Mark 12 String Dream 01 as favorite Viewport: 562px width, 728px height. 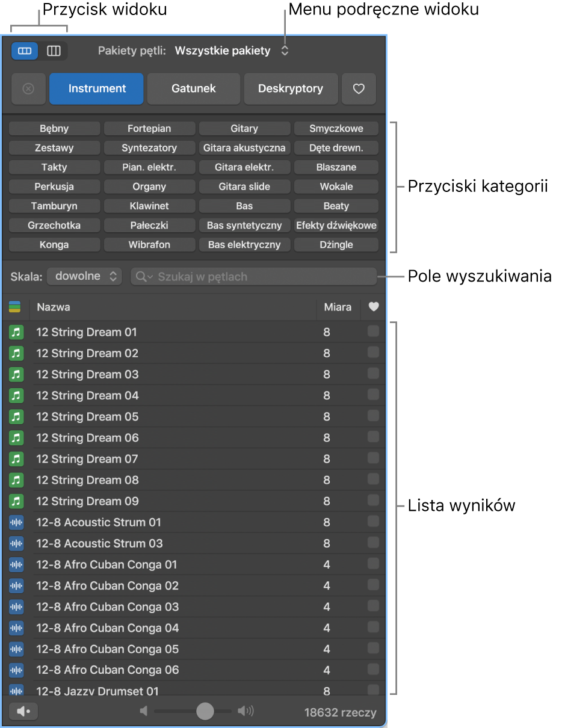(x=373, y=332)
